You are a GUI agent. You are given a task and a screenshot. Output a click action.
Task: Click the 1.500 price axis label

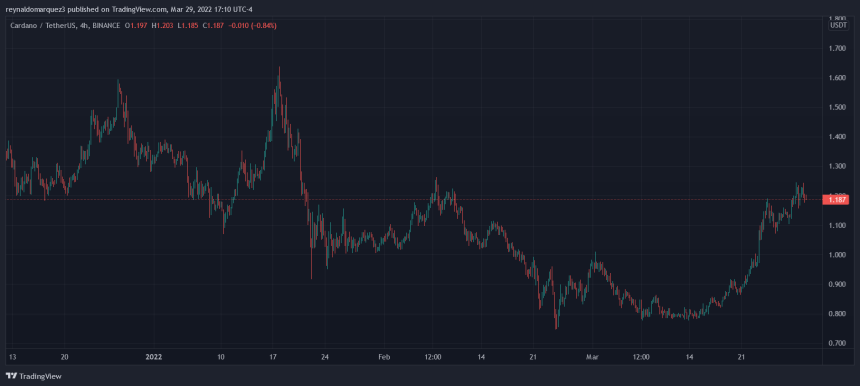click(837, 107)
